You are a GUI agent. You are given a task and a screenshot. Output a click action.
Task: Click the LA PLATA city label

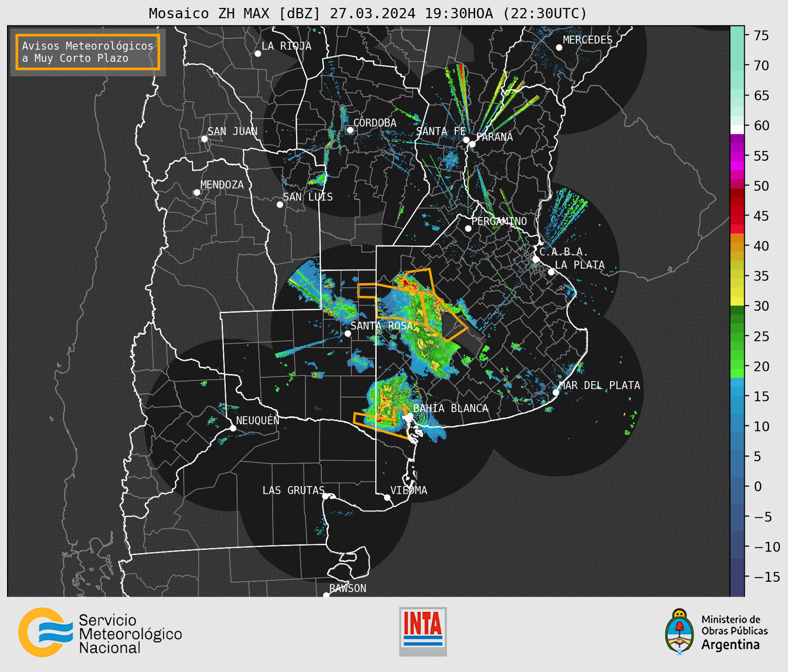pos(580,265)
